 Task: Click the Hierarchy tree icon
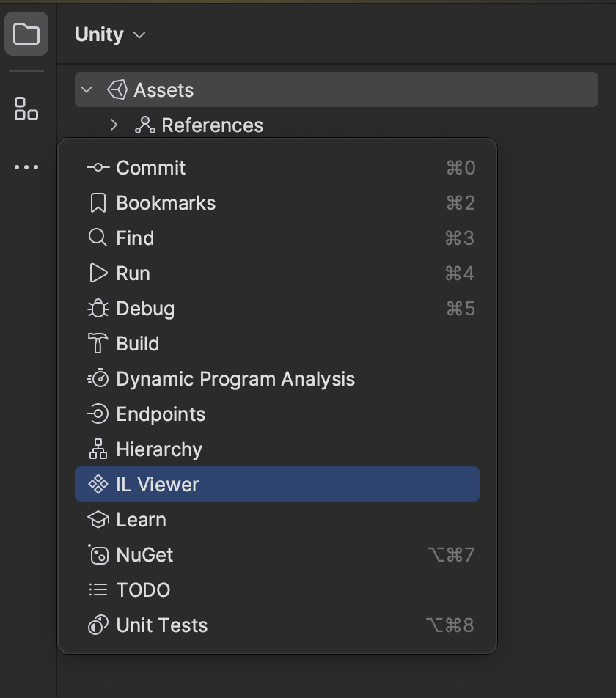tap(98, 449)
